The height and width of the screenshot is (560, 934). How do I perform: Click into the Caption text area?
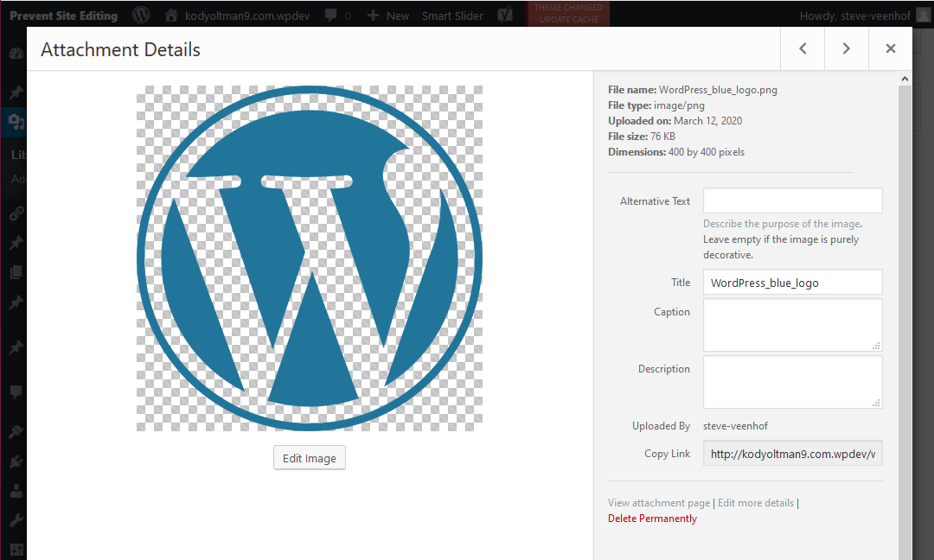pos(792,324)
